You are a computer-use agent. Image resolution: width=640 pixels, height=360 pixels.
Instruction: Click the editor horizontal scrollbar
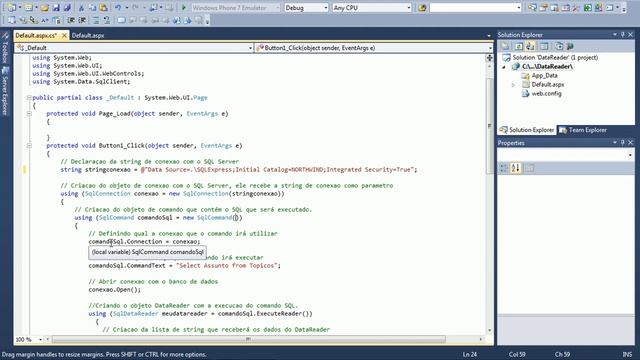tap(249, 340)
